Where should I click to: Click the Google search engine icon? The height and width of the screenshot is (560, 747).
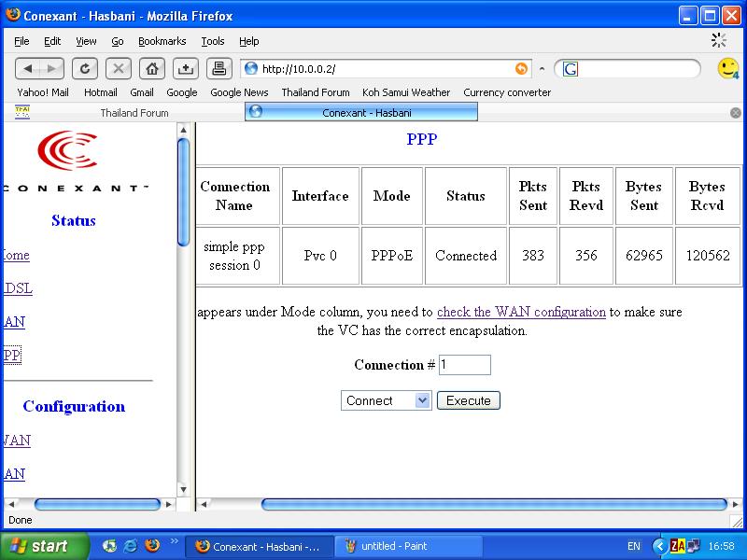click(570, 69)
